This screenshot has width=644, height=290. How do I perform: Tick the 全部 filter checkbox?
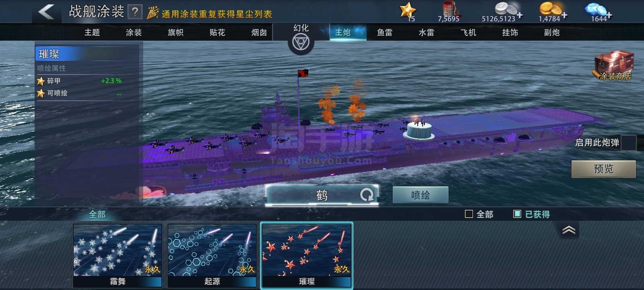469,214
